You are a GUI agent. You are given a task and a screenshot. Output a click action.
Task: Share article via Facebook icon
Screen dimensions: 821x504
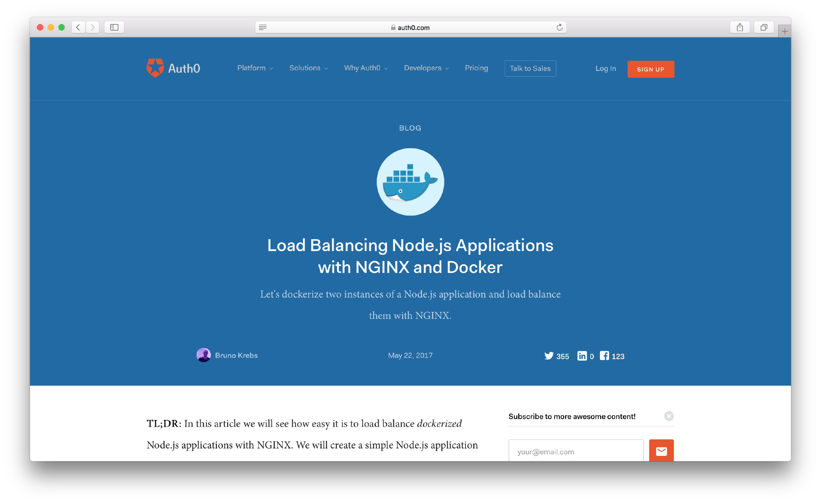tap(604, 355)
